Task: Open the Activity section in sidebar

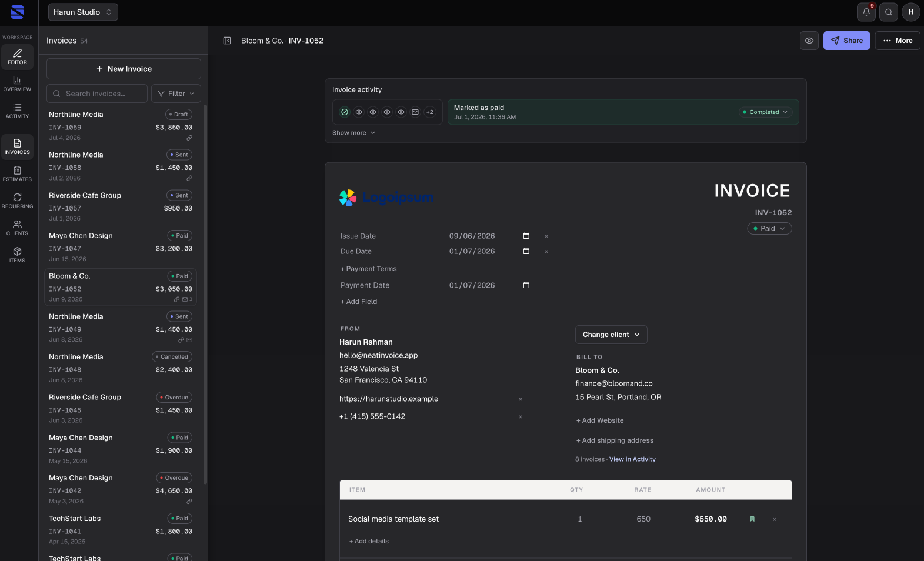Action: (17, 111)
